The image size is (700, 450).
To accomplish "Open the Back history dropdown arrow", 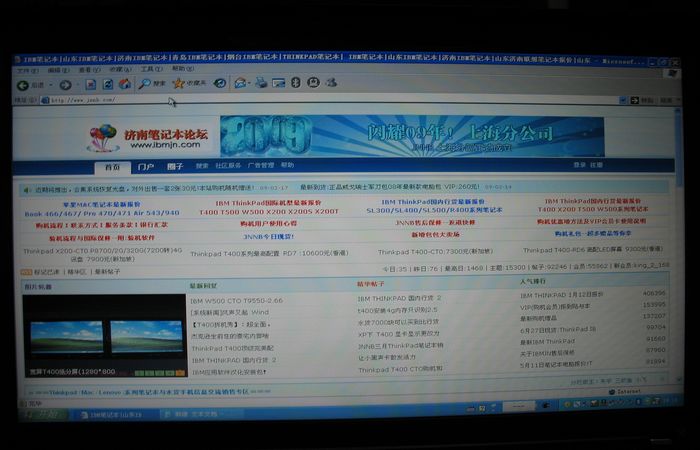I will click(x=51, y=85).
